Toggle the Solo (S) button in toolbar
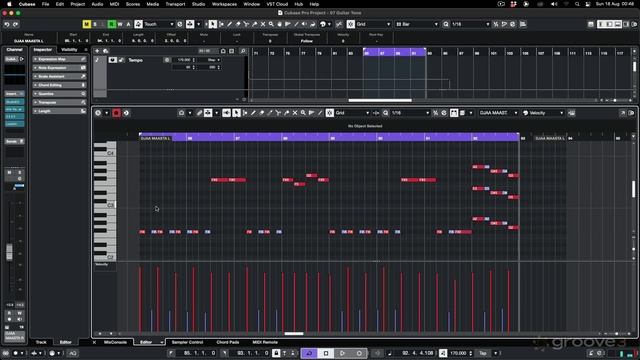Screen dimensions: 640x360 tap(95, 24)
